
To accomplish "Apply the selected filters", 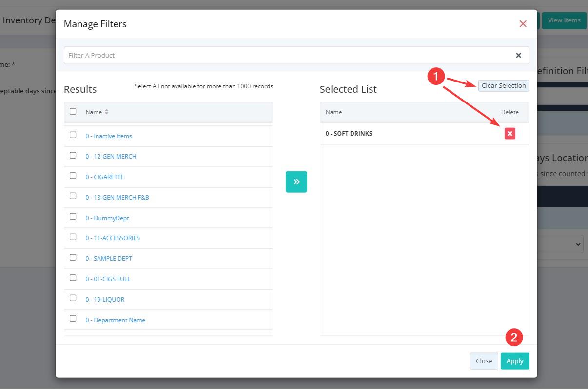I will (x=515, y=361).
